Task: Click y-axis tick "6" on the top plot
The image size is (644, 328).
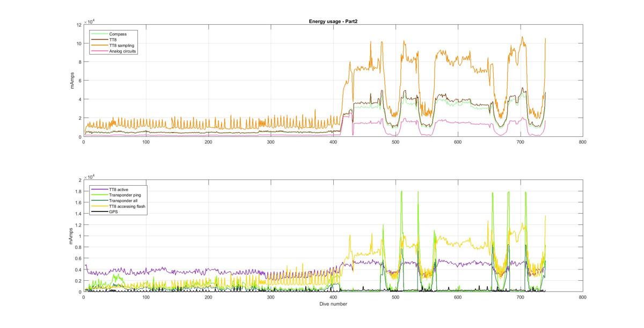Action: point(79,81)
